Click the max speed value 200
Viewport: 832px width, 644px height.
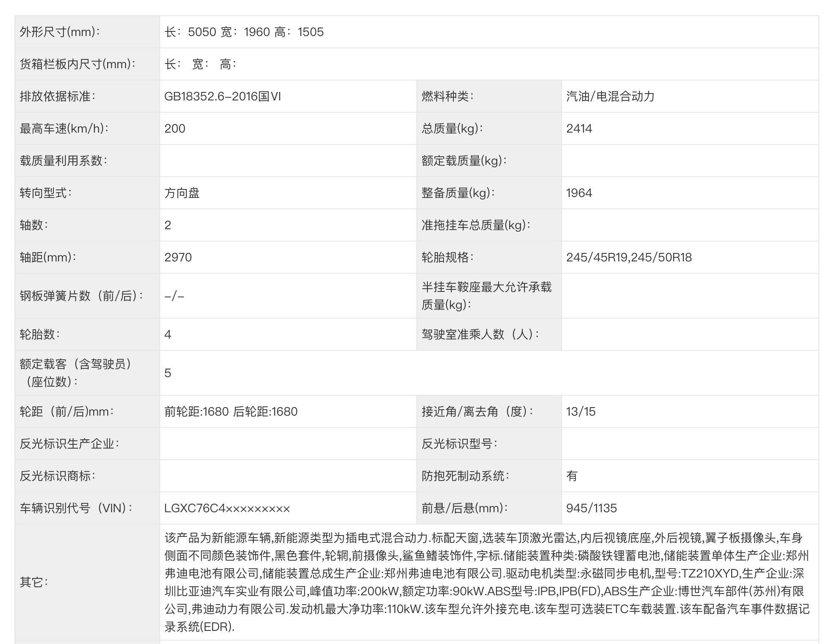click(x=175, y=129)
